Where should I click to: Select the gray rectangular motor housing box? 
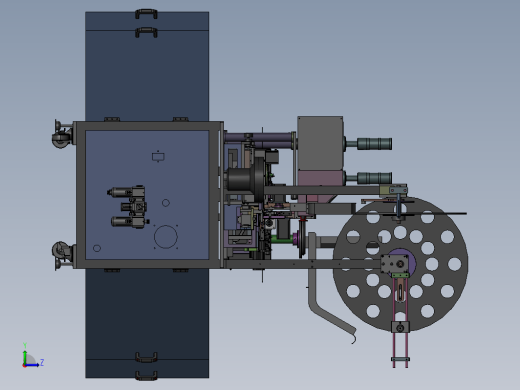(320, 143)
